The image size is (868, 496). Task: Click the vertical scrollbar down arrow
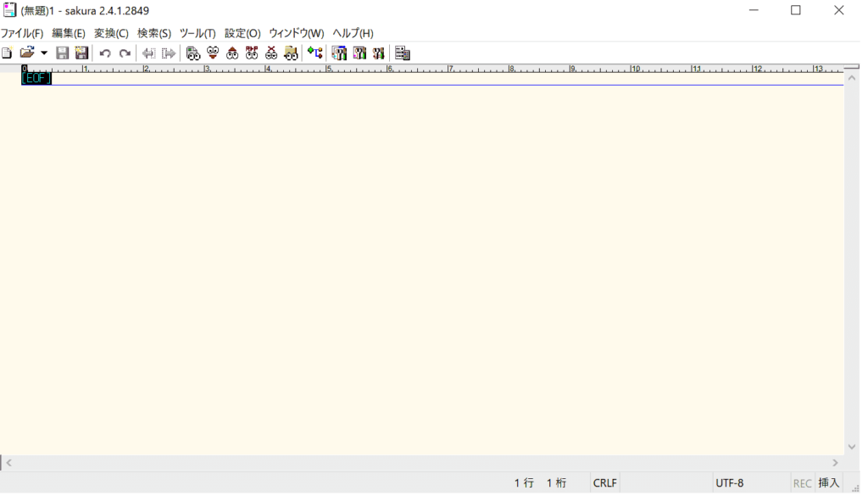(x=852, y=447)
